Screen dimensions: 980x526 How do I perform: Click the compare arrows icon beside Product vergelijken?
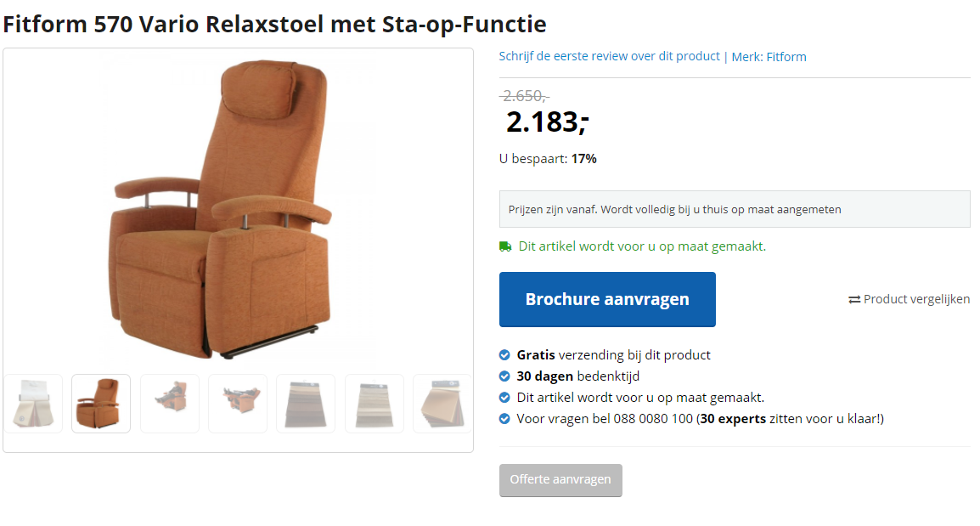point(854,299)
